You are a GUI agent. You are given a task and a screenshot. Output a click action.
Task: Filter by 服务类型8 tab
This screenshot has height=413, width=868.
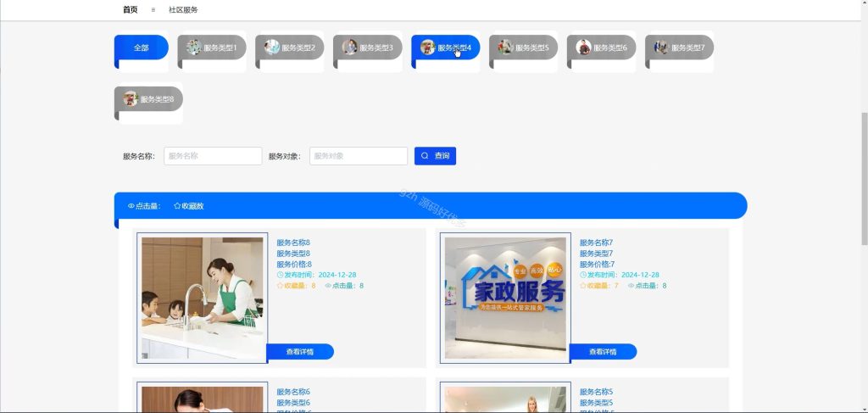pyautogui.click(x=148, y=99)
